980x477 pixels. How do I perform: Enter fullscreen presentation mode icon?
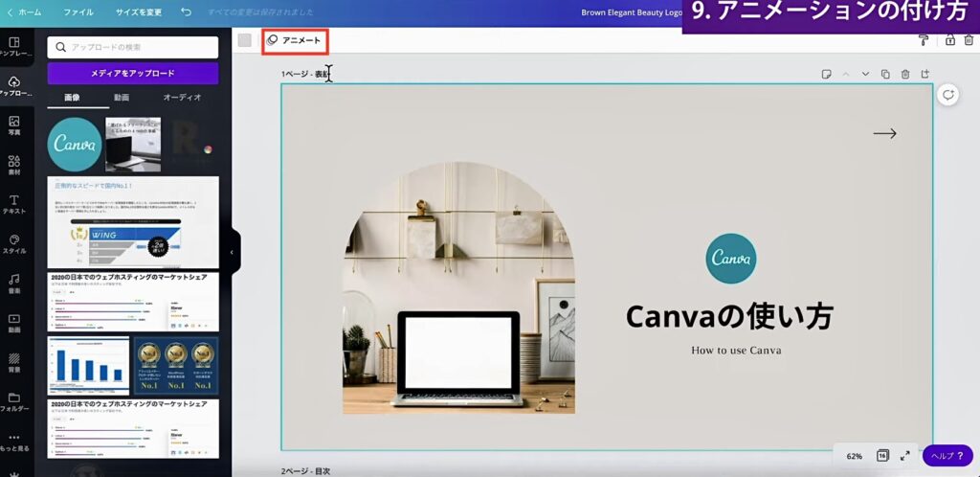tap(904, 456)
